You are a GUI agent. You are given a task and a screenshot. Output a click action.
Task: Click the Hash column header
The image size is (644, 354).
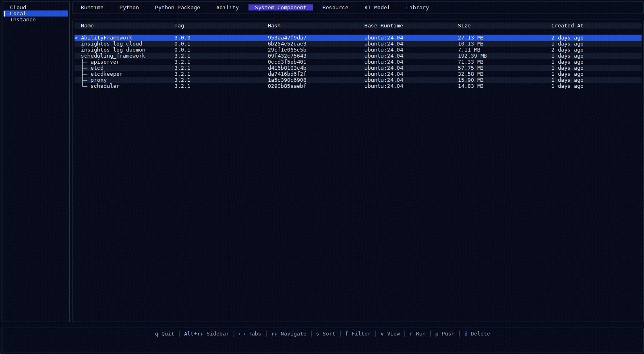tap(274, 25)
